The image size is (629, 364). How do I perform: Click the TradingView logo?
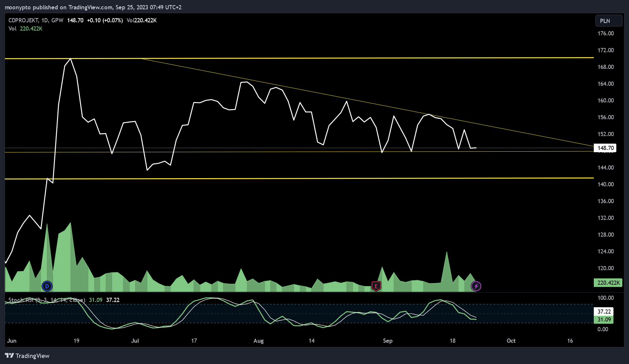pyautogui.click(x=27, y=356)
